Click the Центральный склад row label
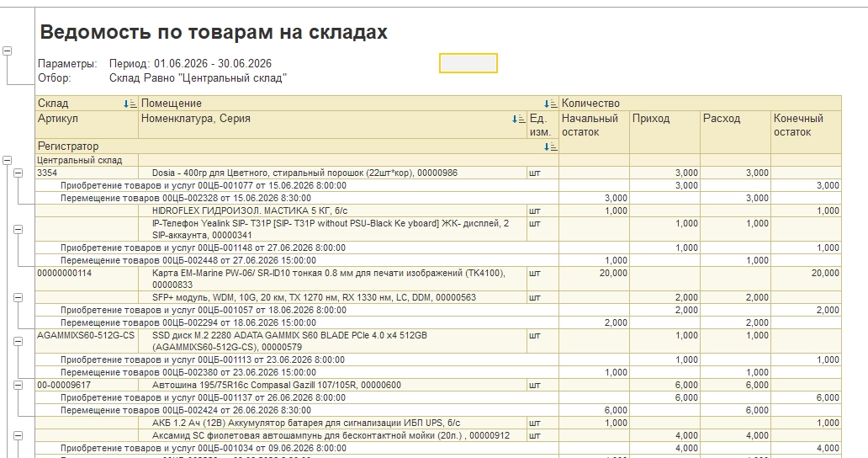The height and width of the screenshot is (458, 868). click(80, 160)
